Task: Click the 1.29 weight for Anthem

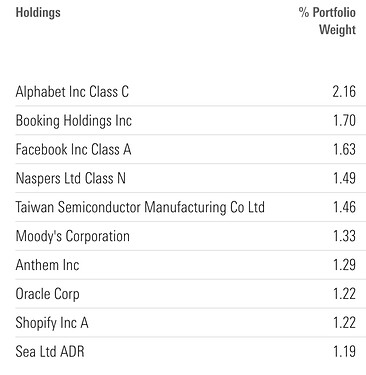Action: point(345,265)
